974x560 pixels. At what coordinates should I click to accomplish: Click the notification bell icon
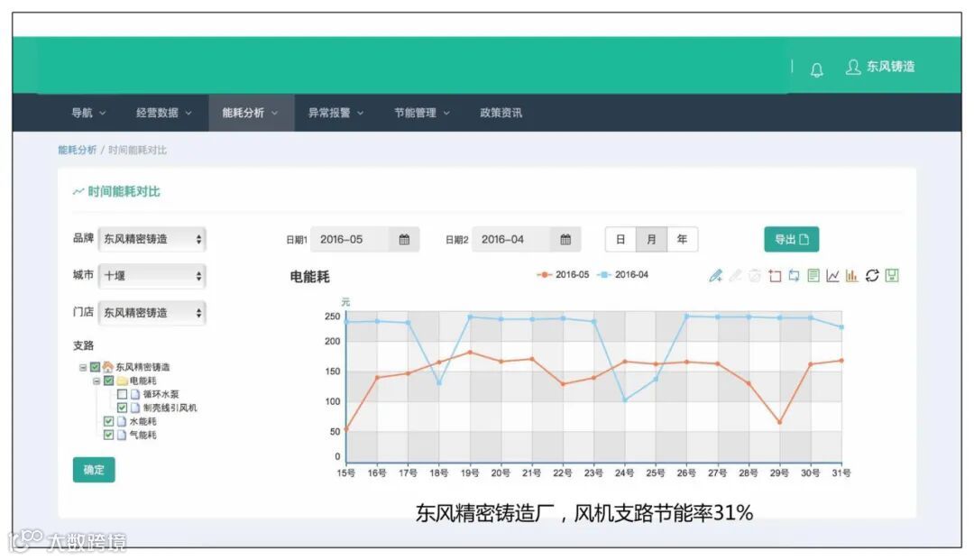click(817, 69)
